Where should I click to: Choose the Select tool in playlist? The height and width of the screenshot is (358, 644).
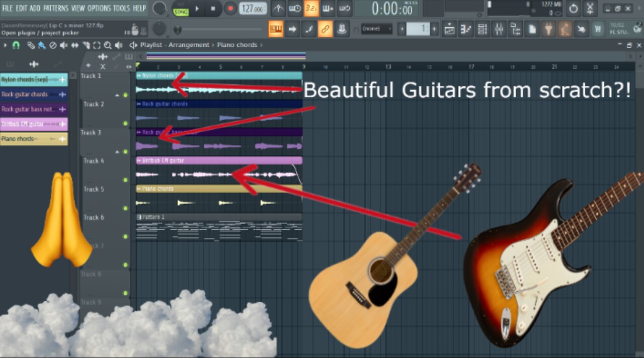tap(97, 45)
